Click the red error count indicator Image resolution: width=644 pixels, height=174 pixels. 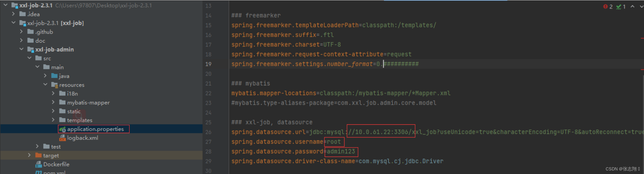click(608, 7)
